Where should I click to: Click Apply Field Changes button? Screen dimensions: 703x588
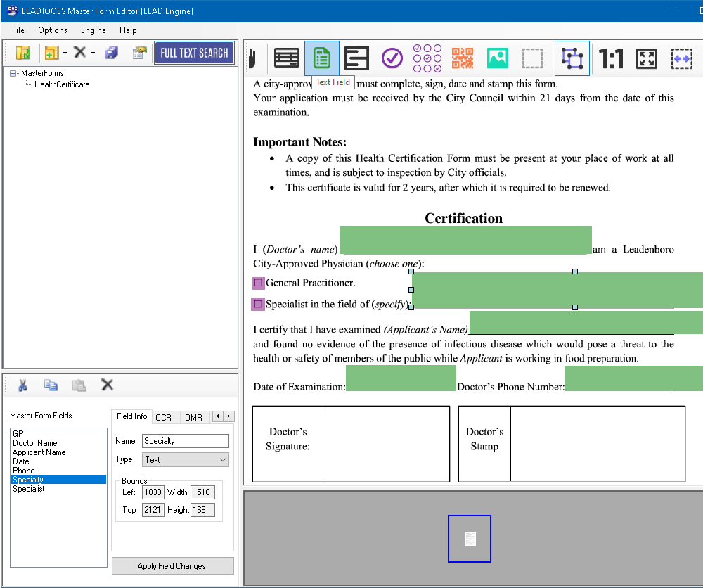(x=173, y=566)
